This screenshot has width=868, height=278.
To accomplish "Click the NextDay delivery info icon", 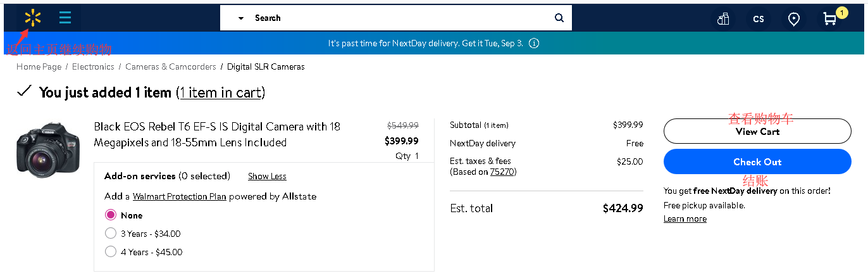I will point(534,44).
